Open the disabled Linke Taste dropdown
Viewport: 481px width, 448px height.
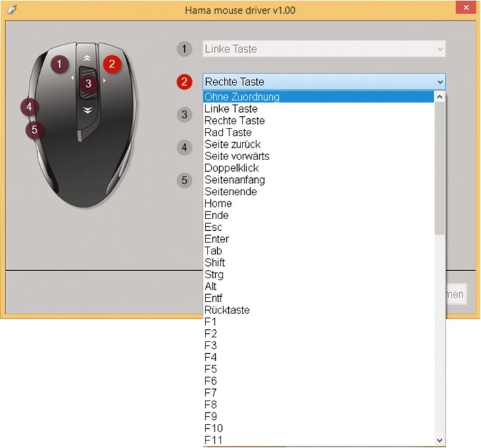click(x=440, y=49)
